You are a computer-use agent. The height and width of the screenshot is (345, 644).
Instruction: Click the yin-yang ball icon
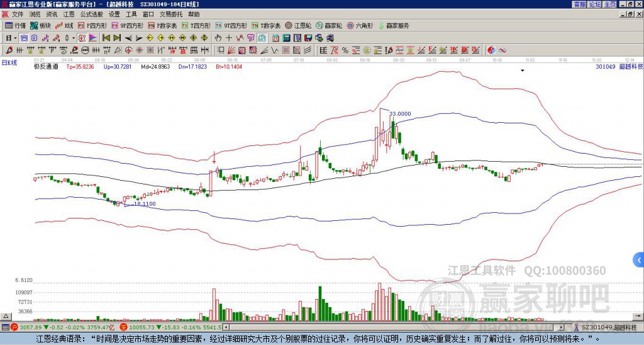point(491,50)
